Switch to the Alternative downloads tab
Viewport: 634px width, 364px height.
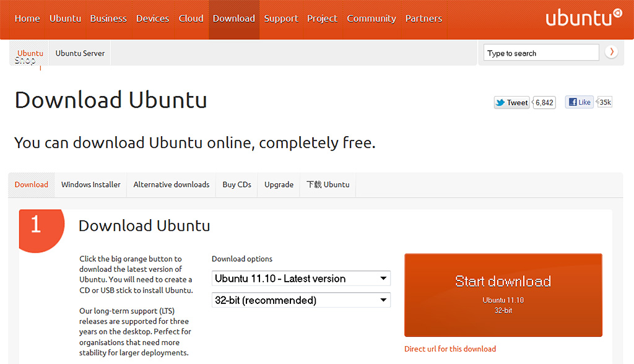(x=172, y=184)
